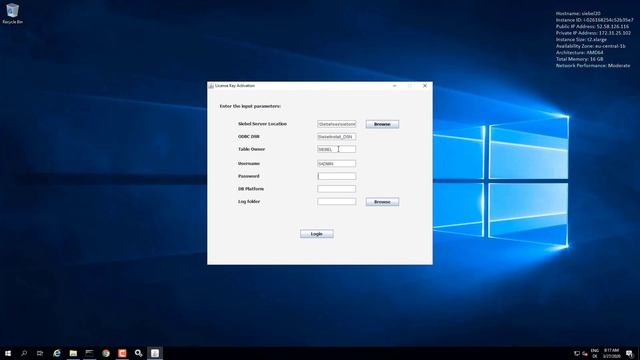Select the active License Key Activation taskbar icon
The image size is (640, 360).
click(x=155, y=353)
